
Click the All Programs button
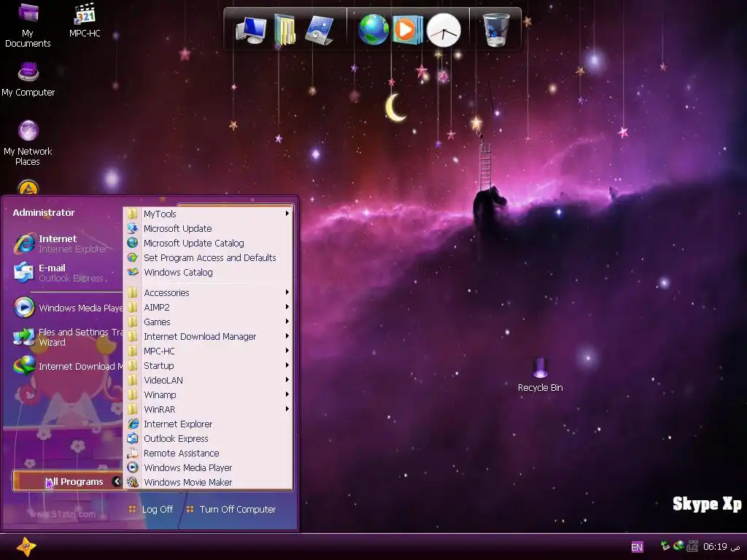pos(68,481)
